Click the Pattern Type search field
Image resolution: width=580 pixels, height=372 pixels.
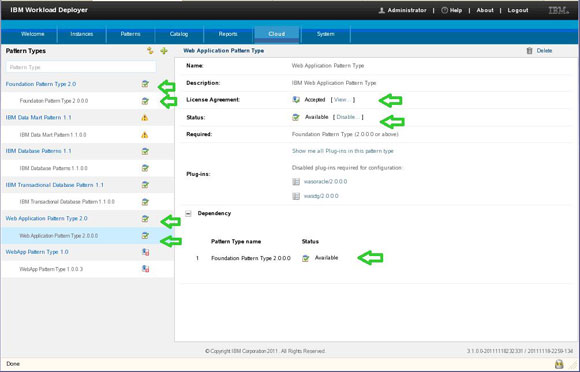81,67
